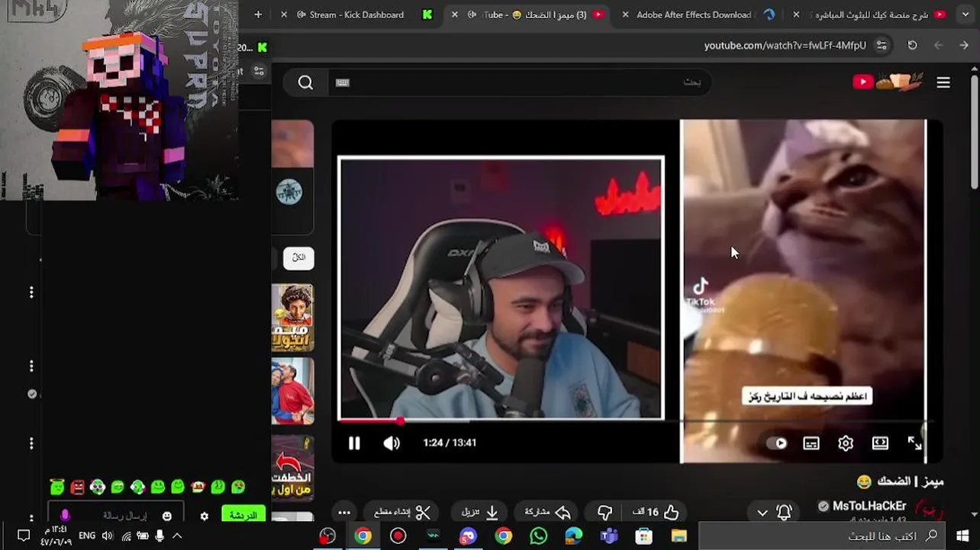Show hidden system tray icons chevron
Viewport: 980px width, 550px height.
pyautogui.click(x=176, y=536)
